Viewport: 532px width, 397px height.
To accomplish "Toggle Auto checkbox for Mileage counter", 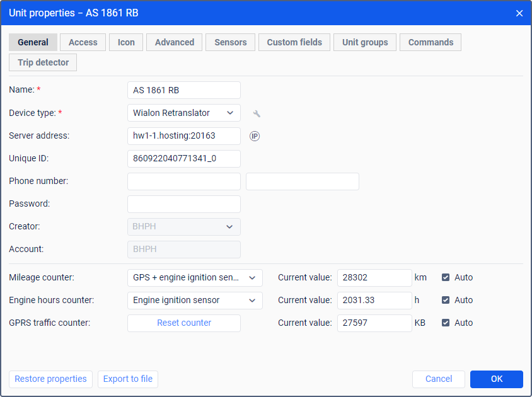I will click(x=446, y=277).
